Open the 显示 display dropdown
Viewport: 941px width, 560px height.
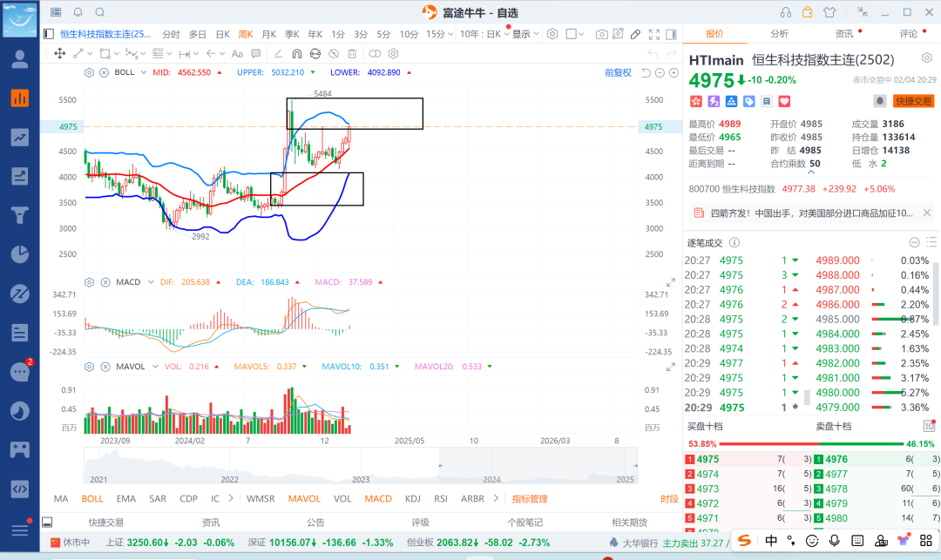click(525, 34)
